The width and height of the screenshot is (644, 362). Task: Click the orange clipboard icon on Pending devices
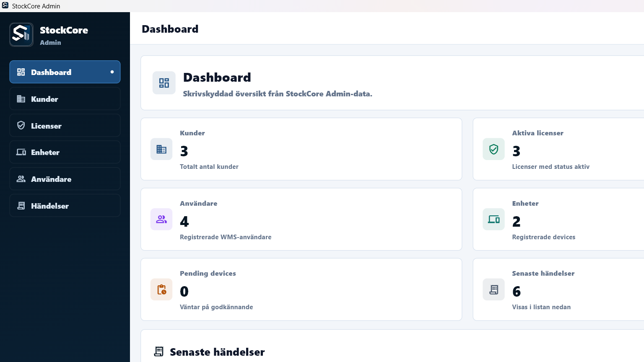click(x=161, y=290)
